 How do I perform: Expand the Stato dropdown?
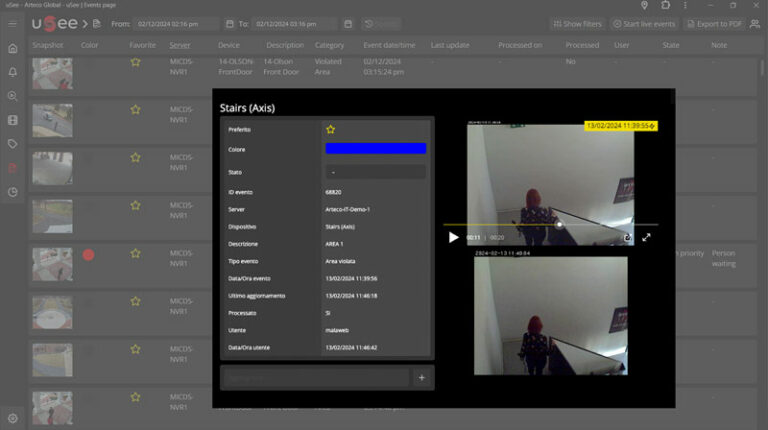[x=375, y=172]
